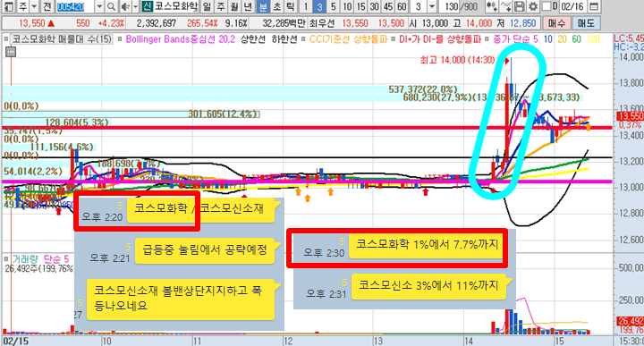
Task: Click the 2,392,697 volume value
Action: [157, 23]
